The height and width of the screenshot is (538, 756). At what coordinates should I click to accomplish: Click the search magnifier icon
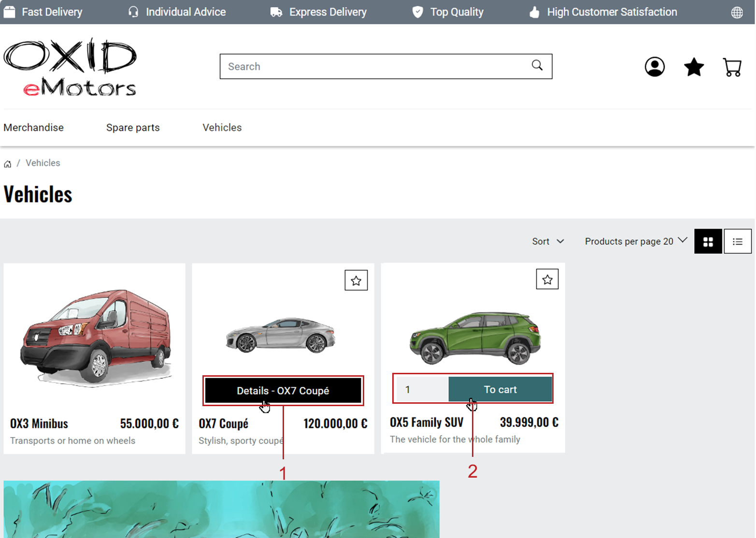pyautogui.click(x=537, y=66)
